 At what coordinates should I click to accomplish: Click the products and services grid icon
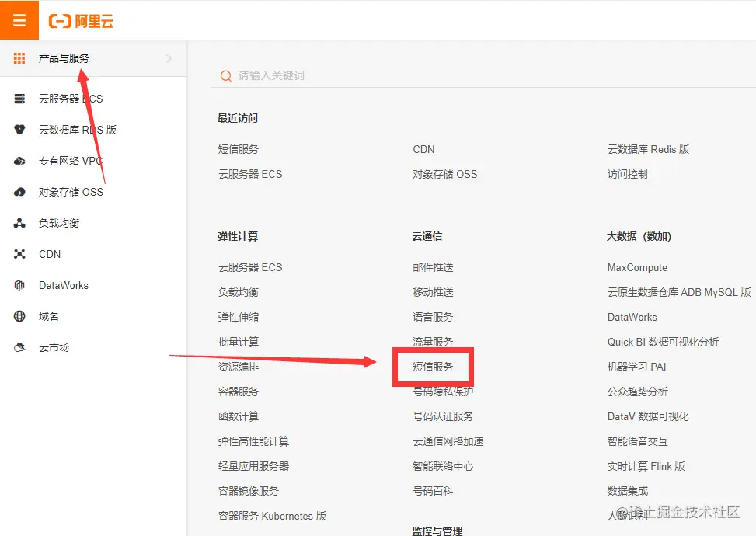point(19,58)
